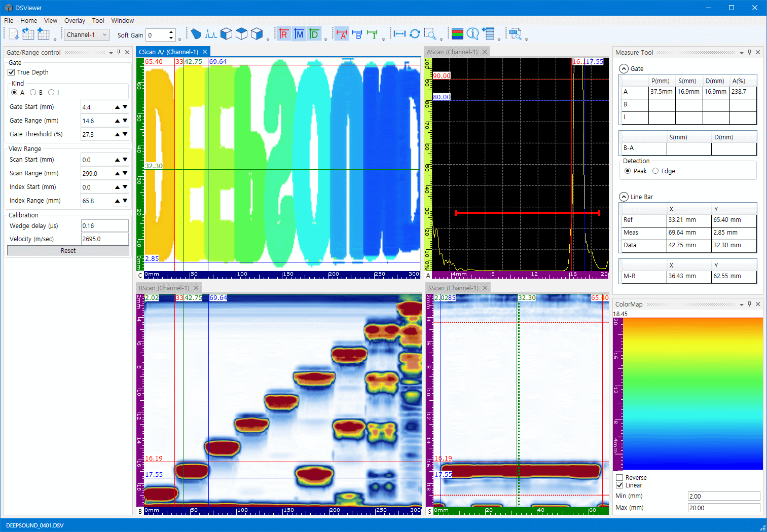Toggle the blue gate B icon
Image resolution: width=767 pixels, height=532 pixels.
tap(357, 34)
